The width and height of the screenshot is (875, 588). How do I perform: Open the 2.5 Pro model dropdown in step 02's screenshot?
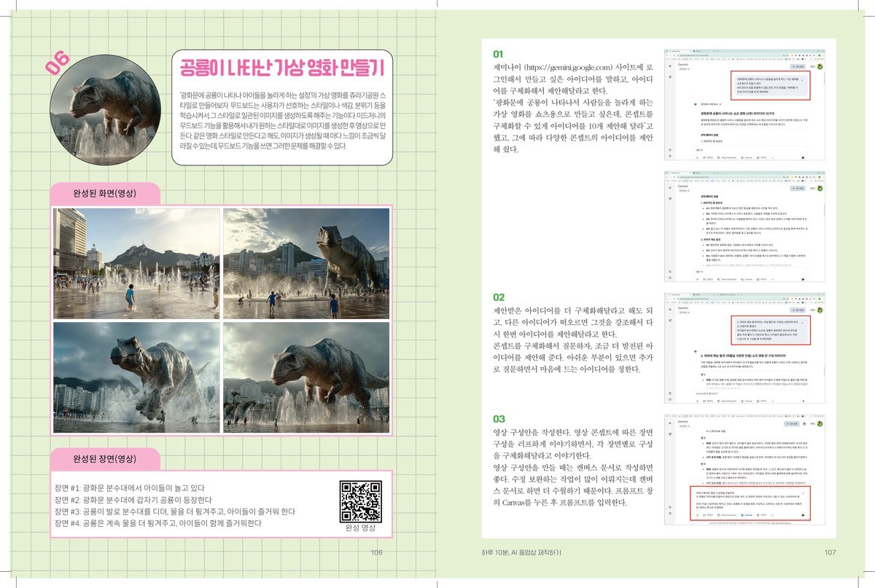[684, 313]
